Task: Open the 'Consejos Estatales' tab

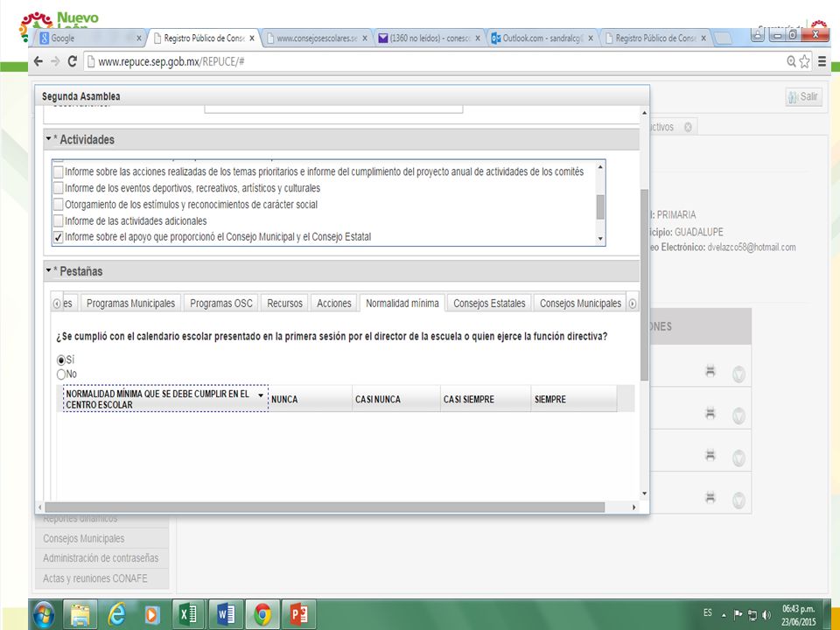Action: click(x=489, y=304)
